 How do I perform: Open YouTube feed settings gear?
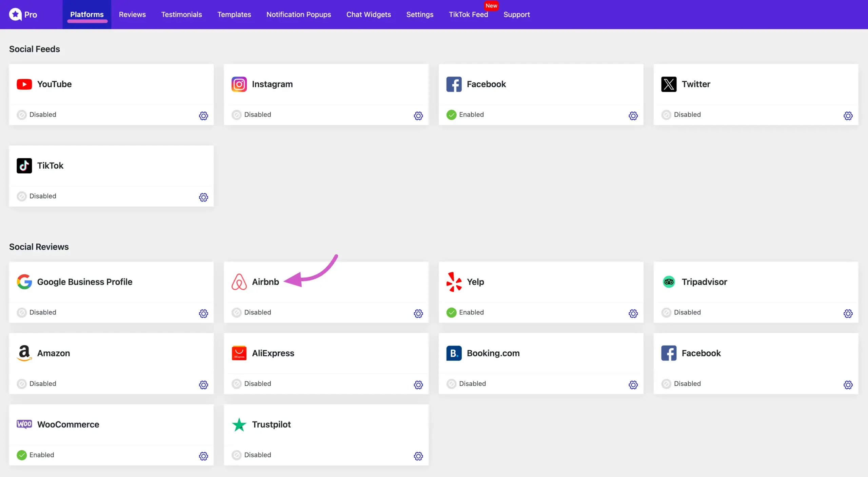pos(203,116)
